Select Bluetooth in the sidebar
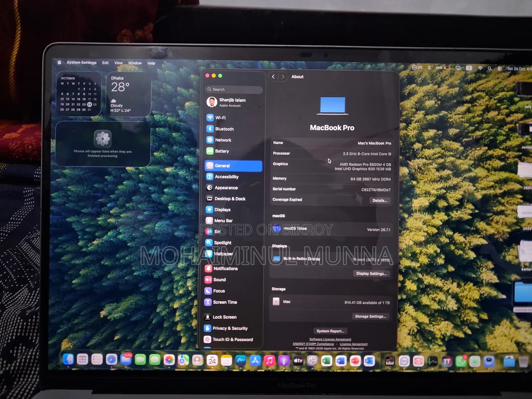The width and height of the screenshot is (532, 399). [x=234, y=129]
